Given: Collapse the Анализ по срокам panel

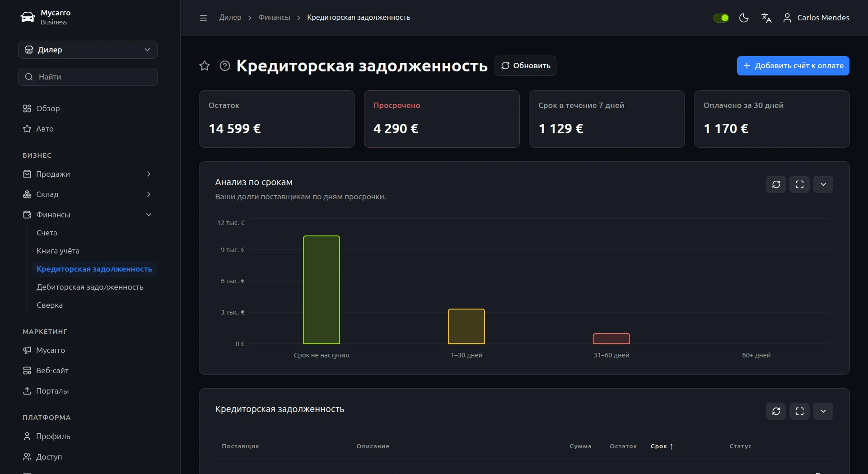Looking at the screenshot, I should point(823,184).
